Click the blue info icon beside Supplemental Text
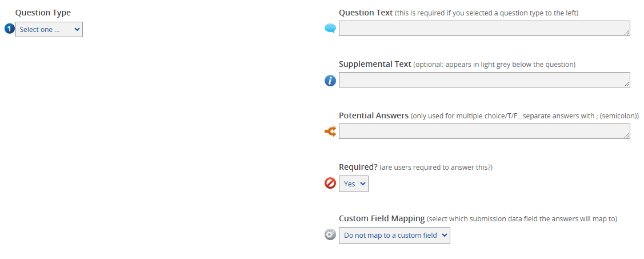This screenshot has height=259, width=644. click(x=330, y=81)
